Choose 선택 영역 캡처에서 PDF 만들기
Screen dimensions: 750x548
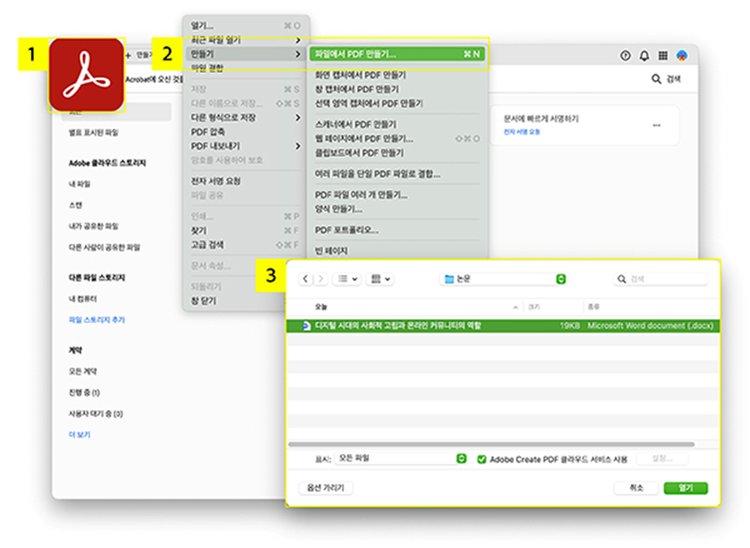369,103
